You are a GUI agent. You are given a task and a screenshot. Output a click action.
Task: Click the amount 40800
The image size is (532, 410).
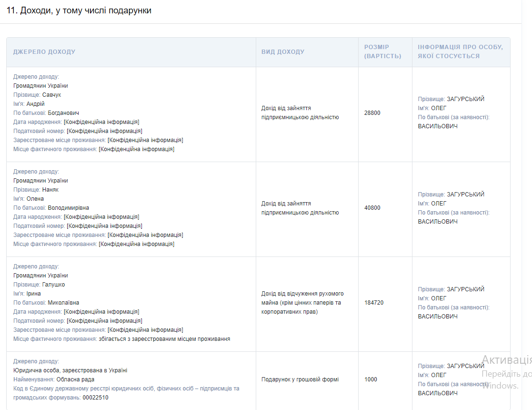coord(372,208)
